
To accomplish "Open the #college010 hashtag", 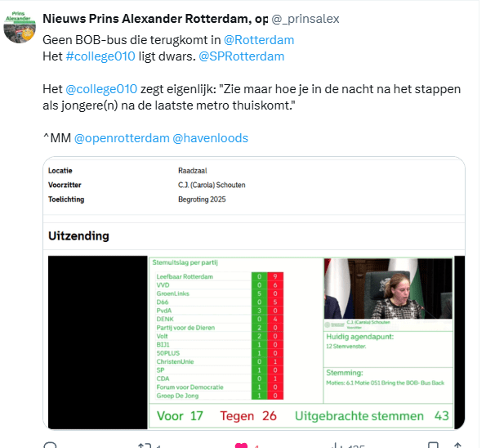I will [100, 56].
